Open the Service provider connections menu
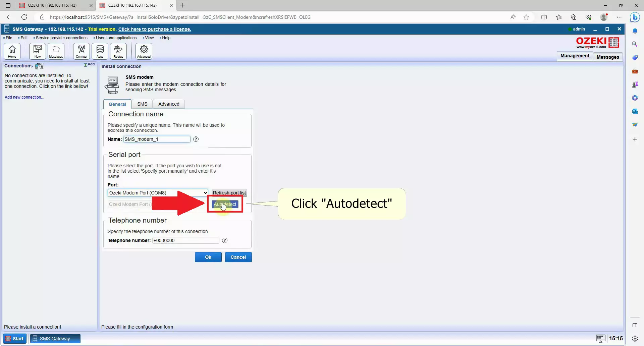The width and height of the screenshot is (644, 346). 61,38
